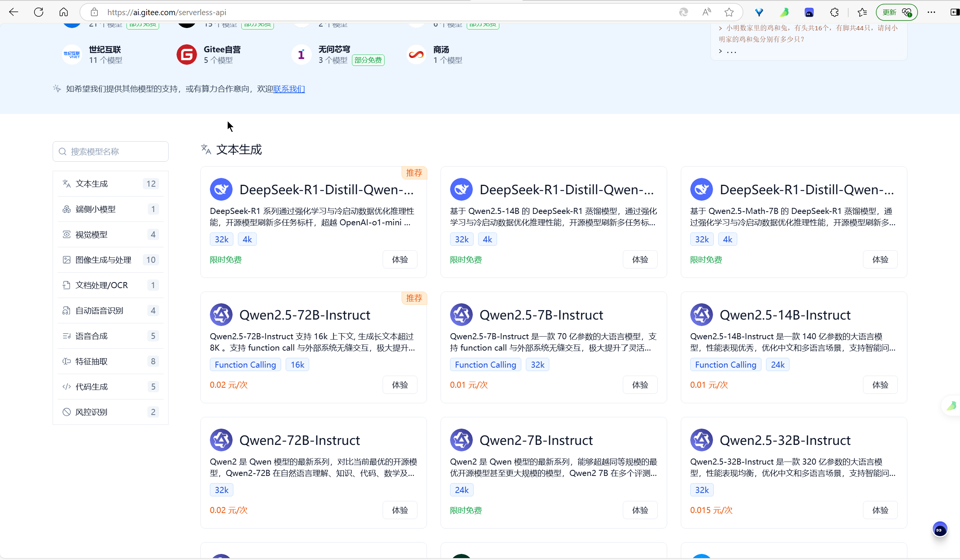Select 代码生成 category in sidebar

click(x=91, y=387)
